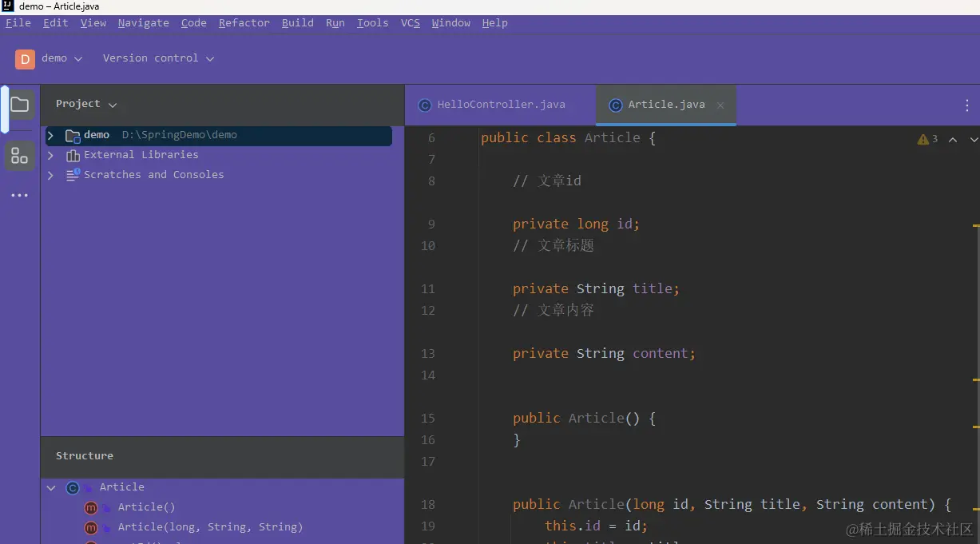Viewport: 980px width, 544px height.
Task: Select Article(long, String, String) in Structure
Action: (x=210, y=527)
